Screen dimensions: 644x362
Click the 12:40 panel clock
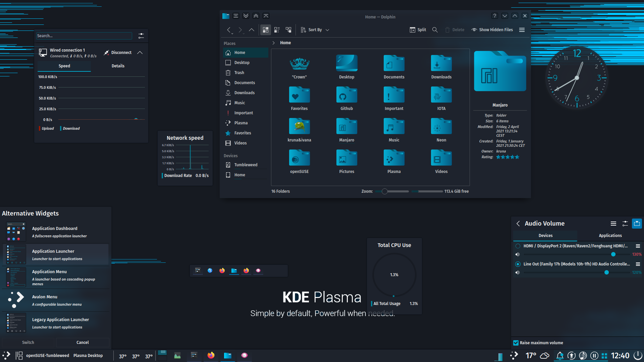click(x=620, y=356)
